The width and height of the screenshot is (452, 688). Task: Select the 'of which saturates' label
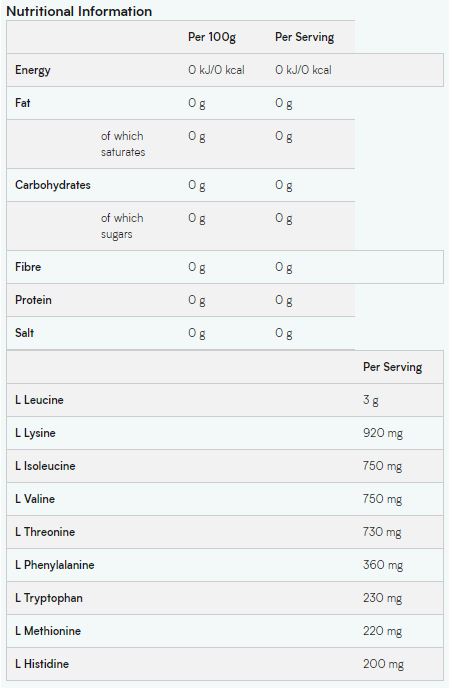tap(123, 144)
